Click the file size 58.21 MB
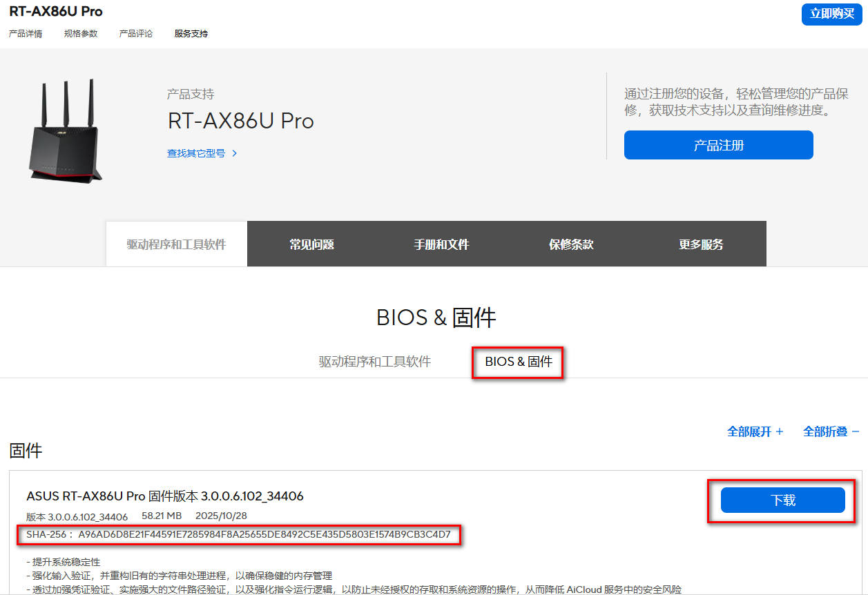This screenshot has height=595, width=868. (x=162, y=516)
